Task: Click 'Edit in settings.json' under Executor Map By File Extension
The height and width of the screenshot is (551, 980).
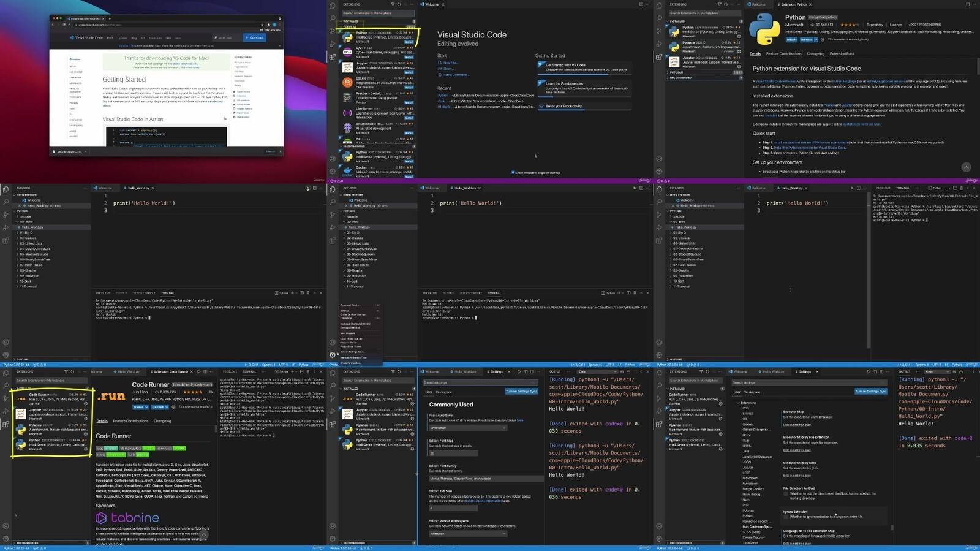Action: (797, 450)
